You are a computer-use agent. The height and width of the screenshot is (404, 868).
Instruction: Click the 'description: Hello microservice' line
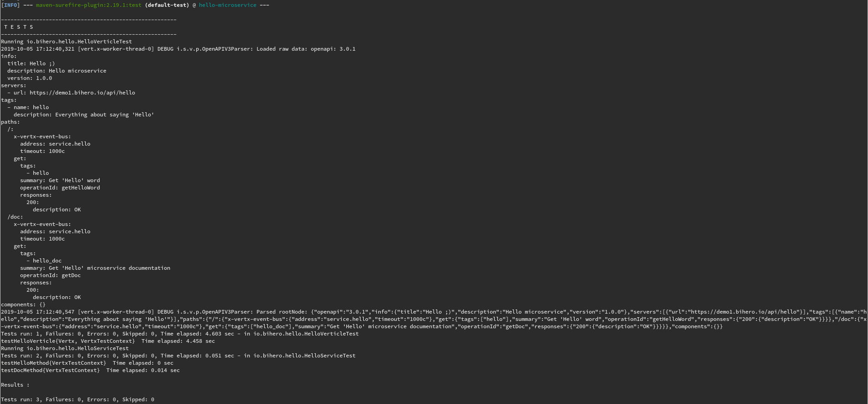57,71
